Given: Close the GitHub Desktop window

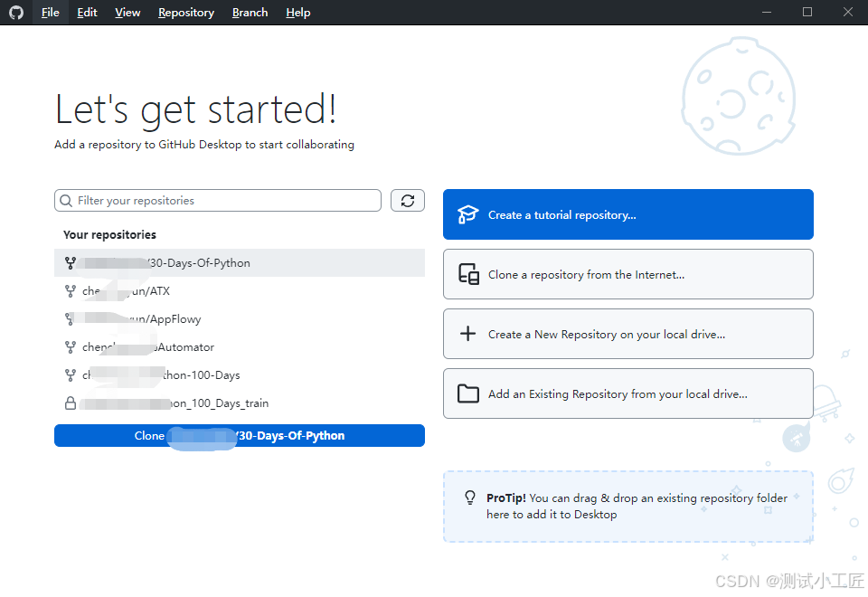Looking at the screenshot, I should click(x=847, y=12).
